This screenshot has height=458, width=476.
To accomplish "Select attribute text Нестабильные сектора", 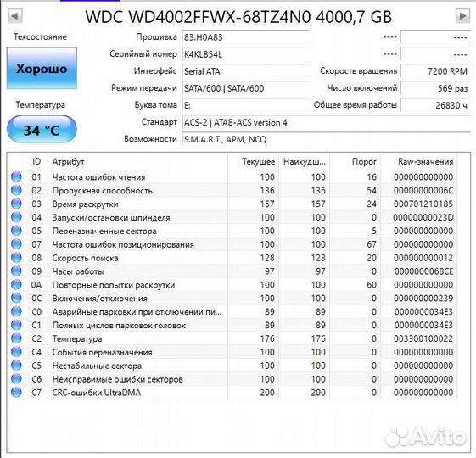I will [97, 366].
